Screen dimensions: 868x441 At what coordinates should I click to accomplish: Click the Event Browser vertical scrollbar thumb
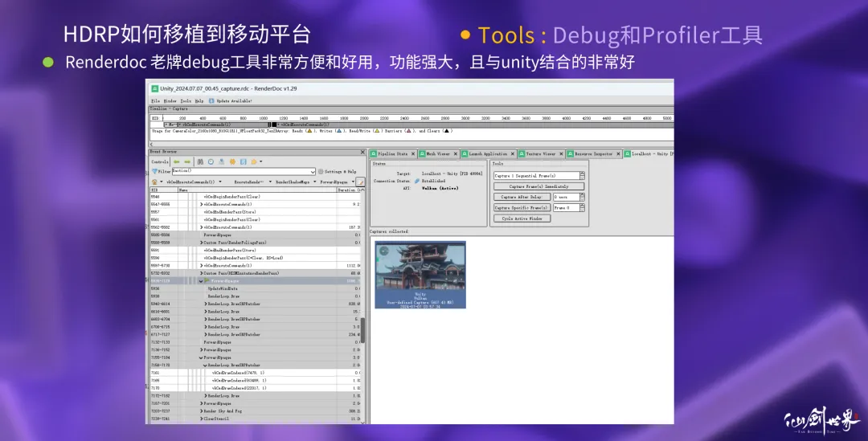[x=362, y=329]
